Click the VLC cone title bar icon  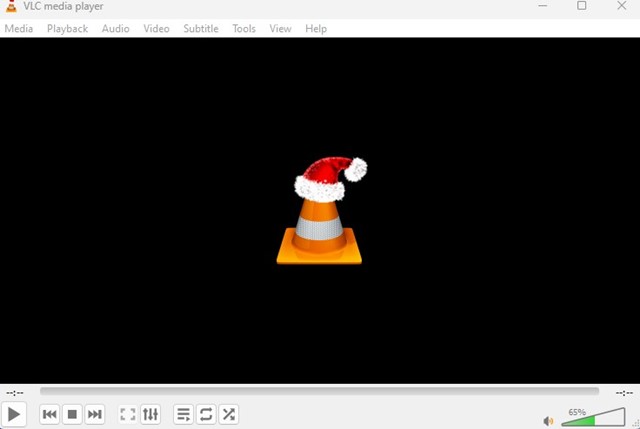tap(10, 7)
